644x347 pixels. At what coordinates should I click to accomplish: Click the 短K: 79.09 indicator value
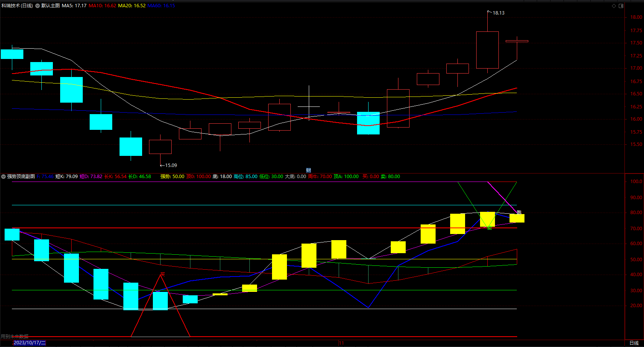pos(67,177)
